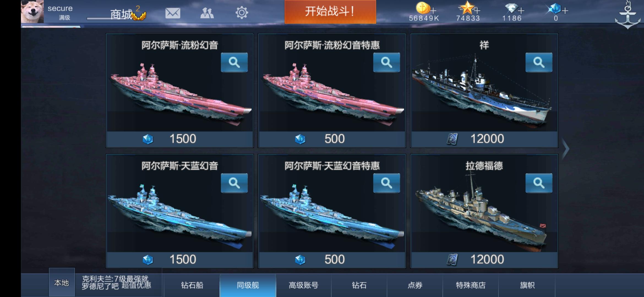Open the friends list icon
Screen dimensions: 644x297
[207, 13]
